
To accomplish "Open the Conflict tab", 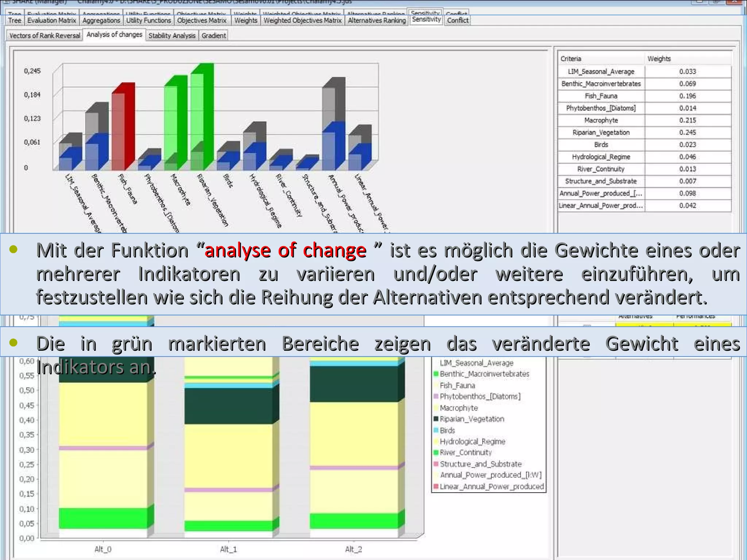I will [457, 20].
